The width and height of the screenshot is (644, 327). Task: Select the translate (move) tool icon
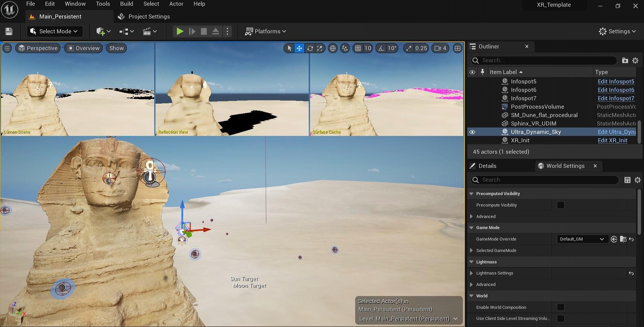click(x=299, y=48)
